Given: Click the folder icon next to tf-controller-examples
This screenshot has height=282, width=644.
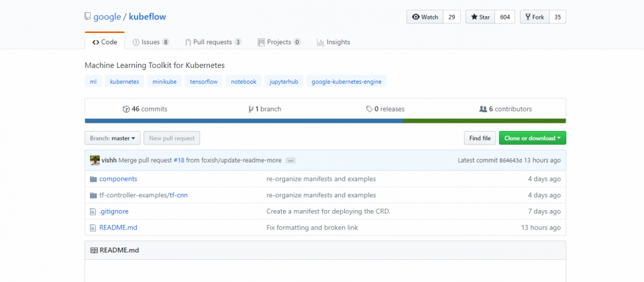Looking at the screenshot, I should (x=93, y=195).
